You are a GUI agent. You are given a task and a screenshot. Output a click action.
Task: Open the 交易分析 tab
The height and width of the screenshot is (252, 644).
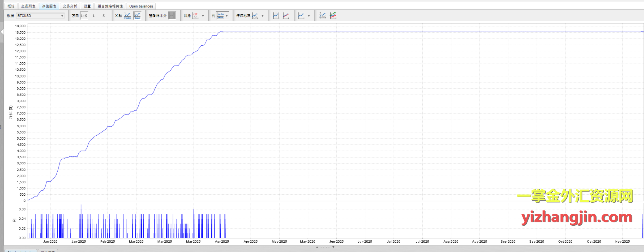click(70, 6)
